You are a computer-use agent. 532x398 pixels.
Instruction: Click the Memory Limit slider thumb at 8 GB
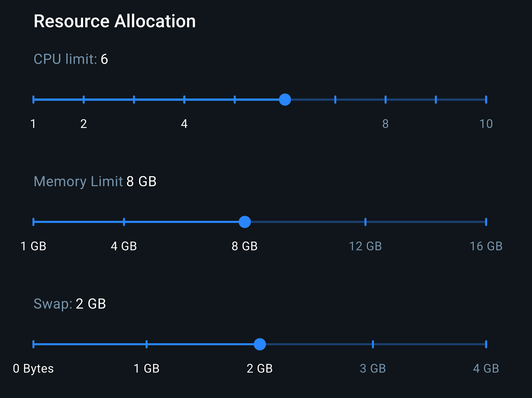(x=245, y=221)
